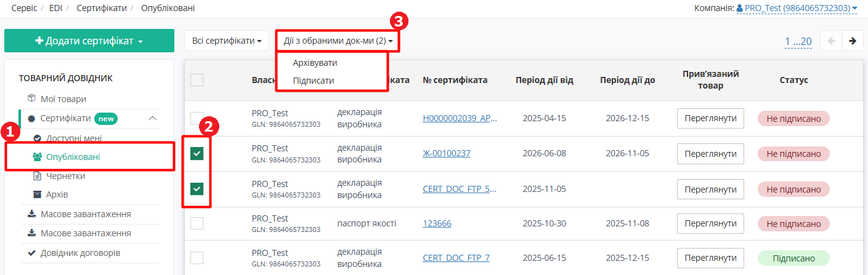Click the date '2025-10-30' cell

coord(545,223)
